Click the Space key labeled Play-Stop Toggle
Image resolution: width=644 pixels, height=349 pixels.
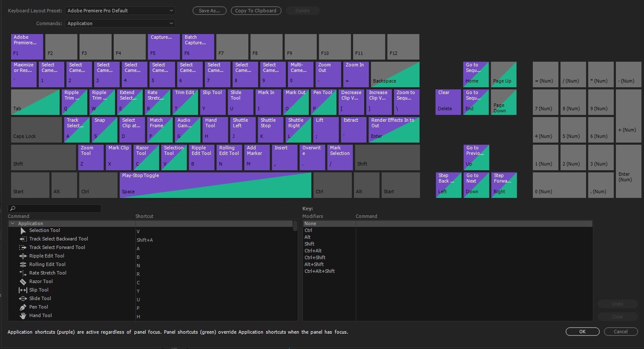215,185
